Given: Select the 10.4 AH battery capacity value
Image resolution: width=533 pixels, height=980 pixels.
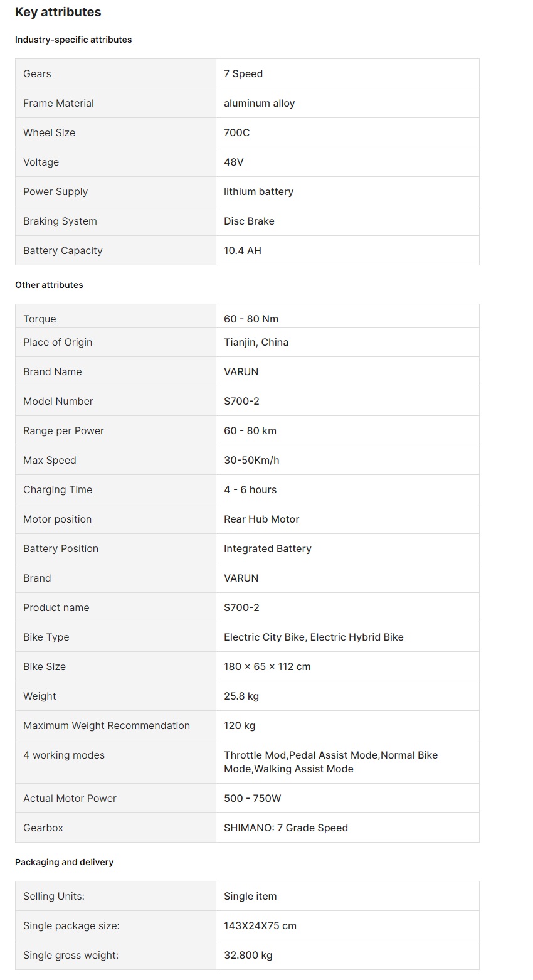Looking at the screenshot, I should [242, 250].
